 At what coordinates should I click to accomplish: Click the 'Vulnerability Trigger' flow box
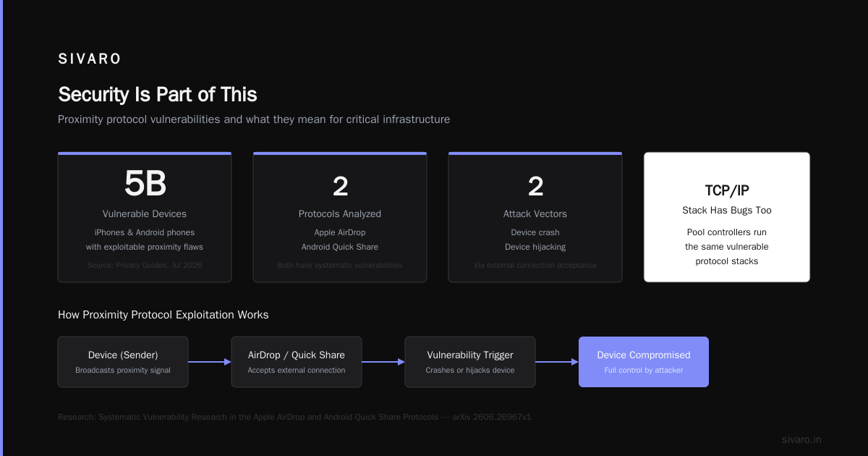pos(470,362)
